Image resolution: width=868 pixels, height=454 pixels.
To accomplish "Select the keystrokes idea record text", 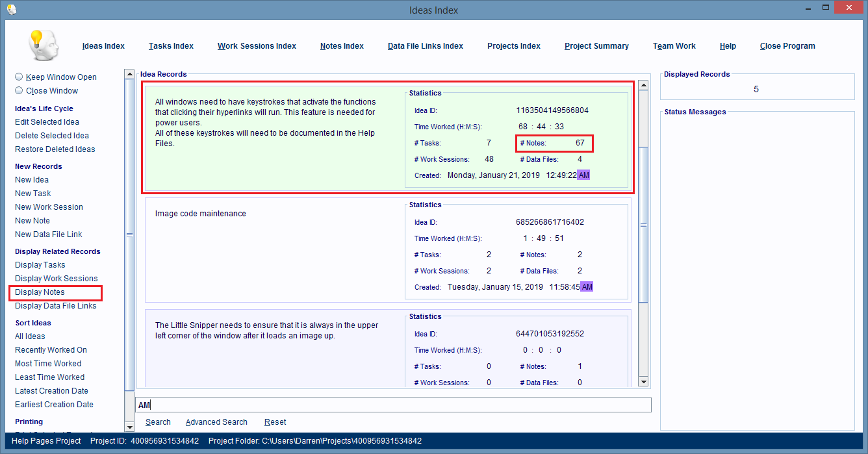I will coord(265,123).
